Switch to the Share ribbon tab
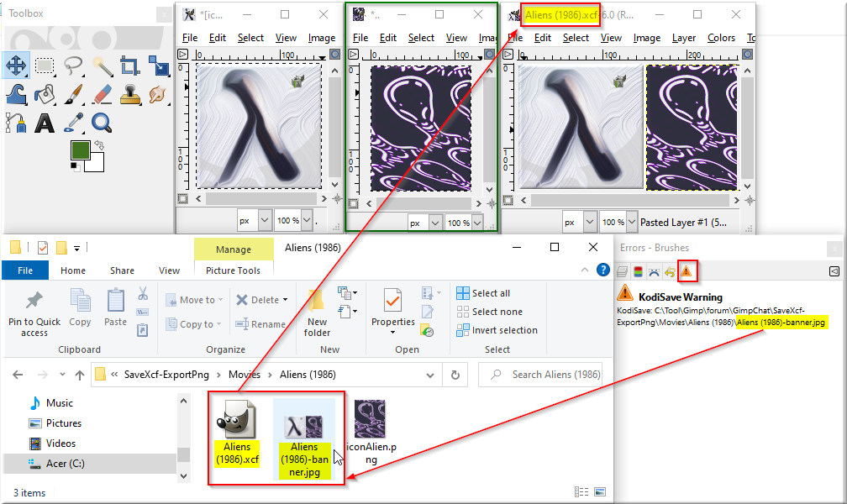847x504 pixels. click(122, 270)
